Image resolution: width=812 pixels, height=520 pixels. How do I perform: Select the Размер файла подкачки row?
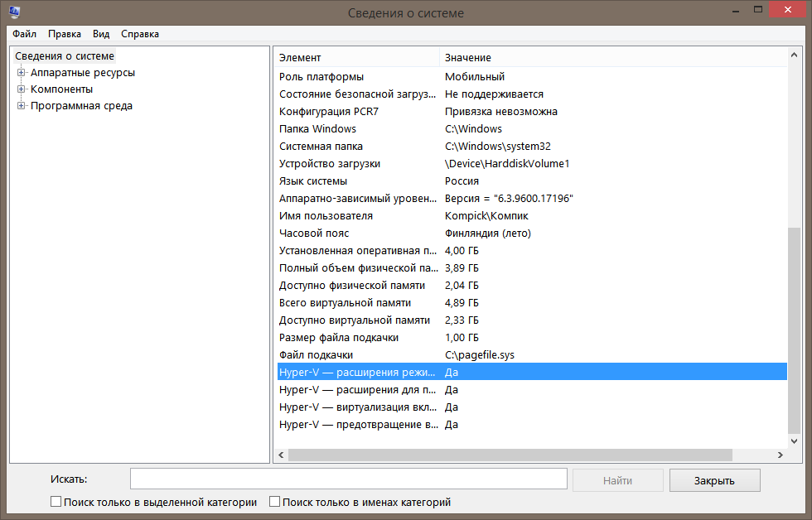pos(532,337)
